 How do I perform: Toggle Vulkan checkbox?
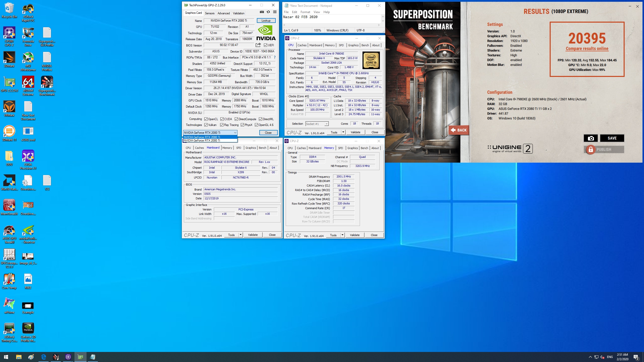tap(206, 125)
